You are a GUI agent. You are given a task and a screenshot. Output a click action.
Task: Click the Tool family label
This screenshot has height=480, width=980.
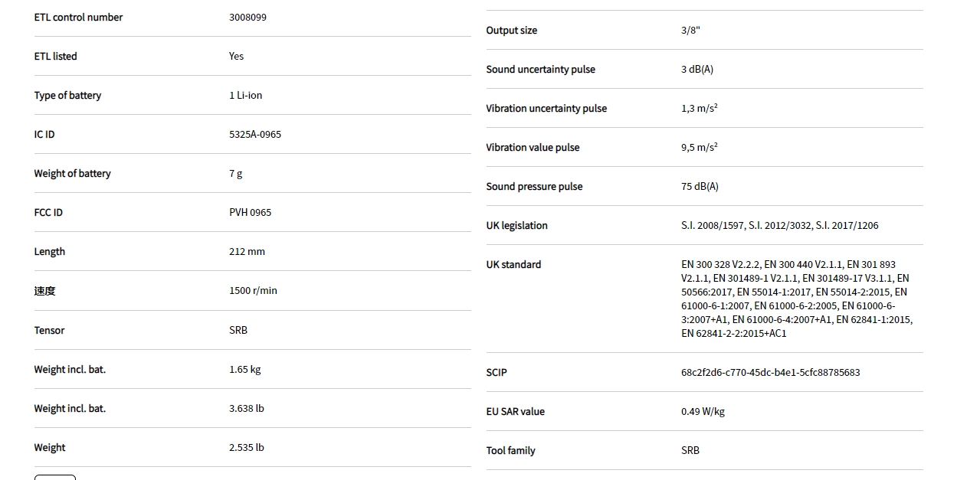pyautogui.click(x=510, y=450)
